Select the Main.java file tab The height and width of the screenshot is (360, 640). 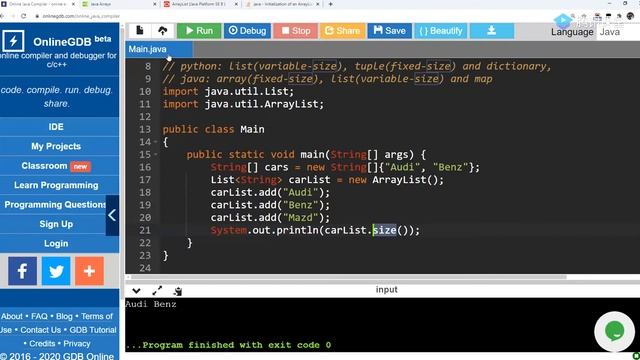(159, 49)
